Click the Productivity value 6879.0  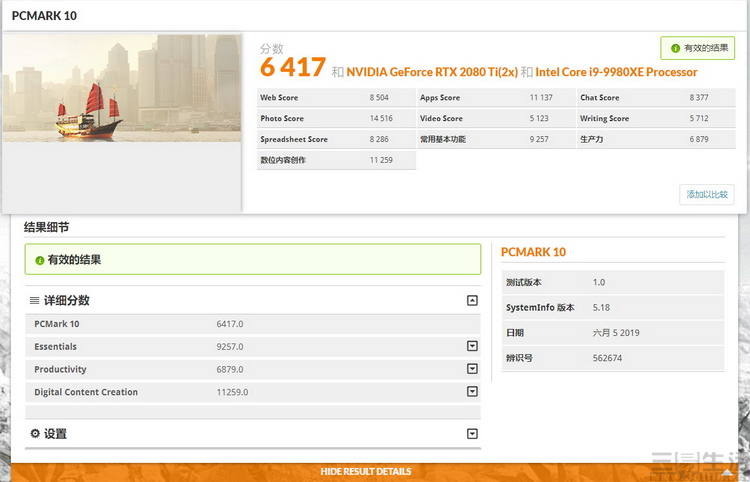[230, 369]
